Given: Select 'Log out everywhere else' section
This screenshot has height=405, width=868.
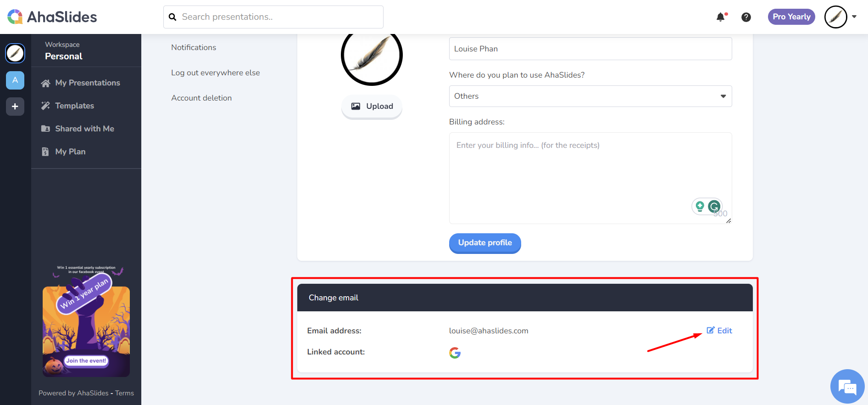Looking at the screenshot, I should [216, 73].
